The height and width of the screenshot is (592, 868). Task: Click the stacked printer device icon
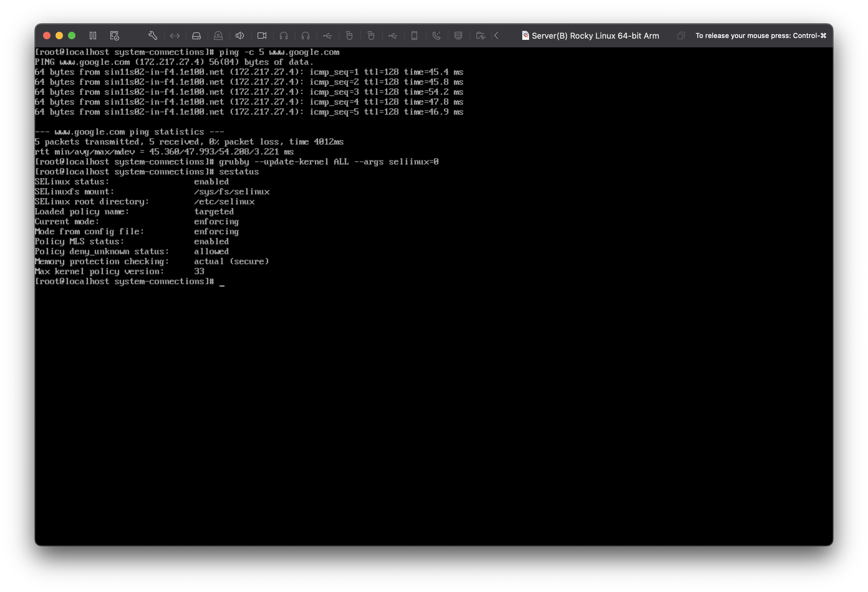(458, 36)
